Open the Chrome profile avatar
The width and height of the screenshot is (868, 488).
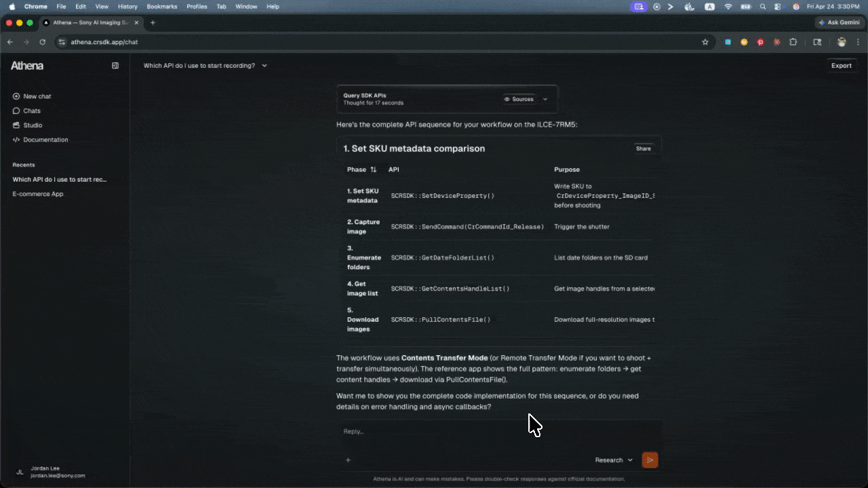pos(842,42)
